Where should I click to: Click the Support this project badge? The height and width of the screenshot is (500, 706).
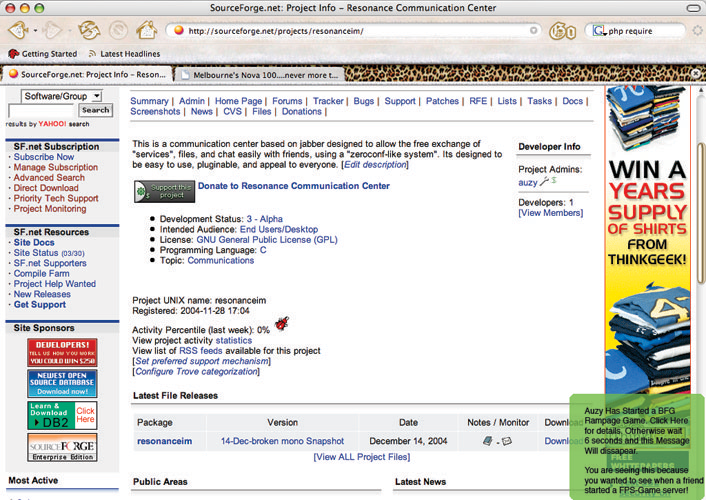[x=163, y=190]
